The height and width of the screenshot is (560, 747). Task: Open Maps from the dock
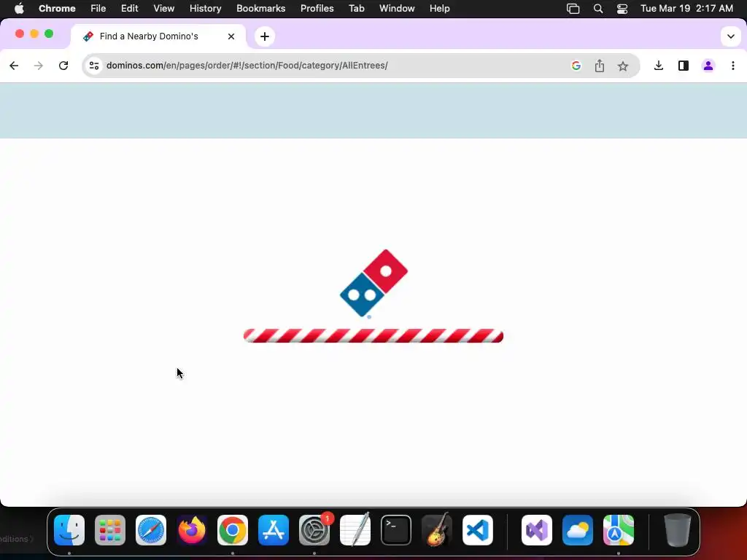pos(619,530)
